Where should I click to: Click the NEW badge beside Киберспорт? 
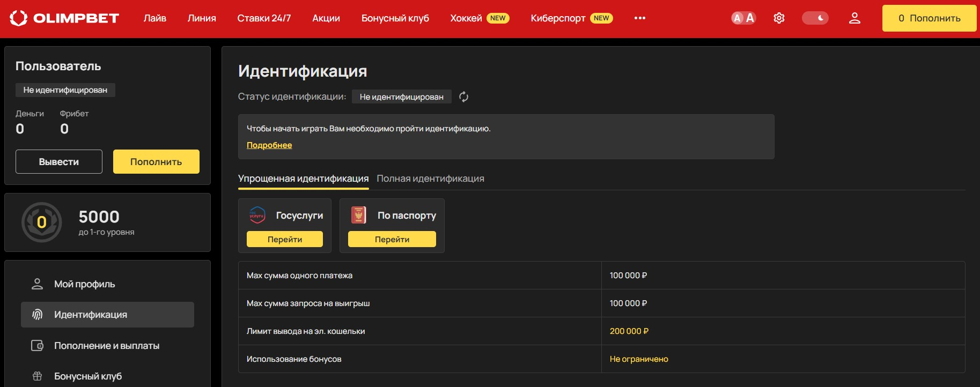pos(601,18)
